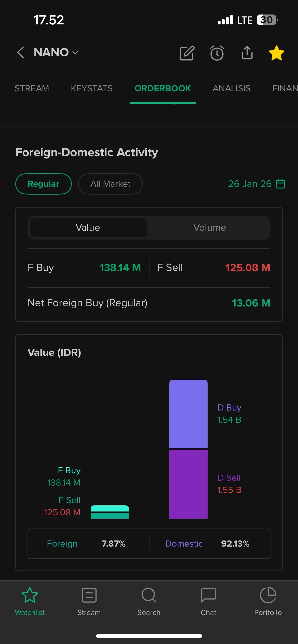Open Portfolio in bottom navigation

click(268, 601)
